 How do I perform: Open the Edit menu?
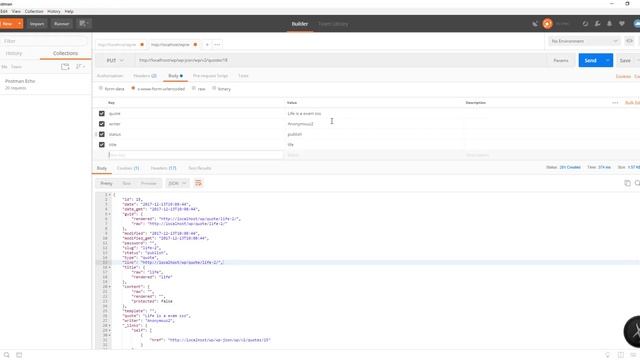4,11
